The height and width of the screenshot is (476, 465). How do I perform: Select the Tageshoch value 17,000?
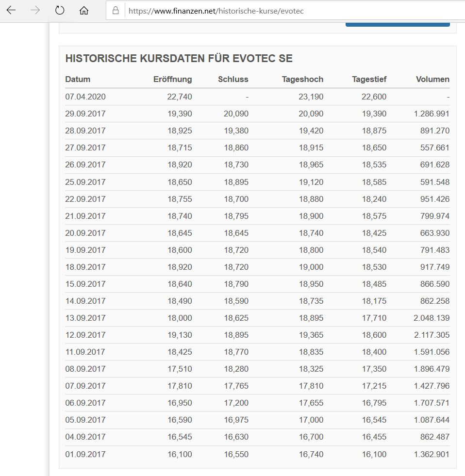tap(311, 420)
